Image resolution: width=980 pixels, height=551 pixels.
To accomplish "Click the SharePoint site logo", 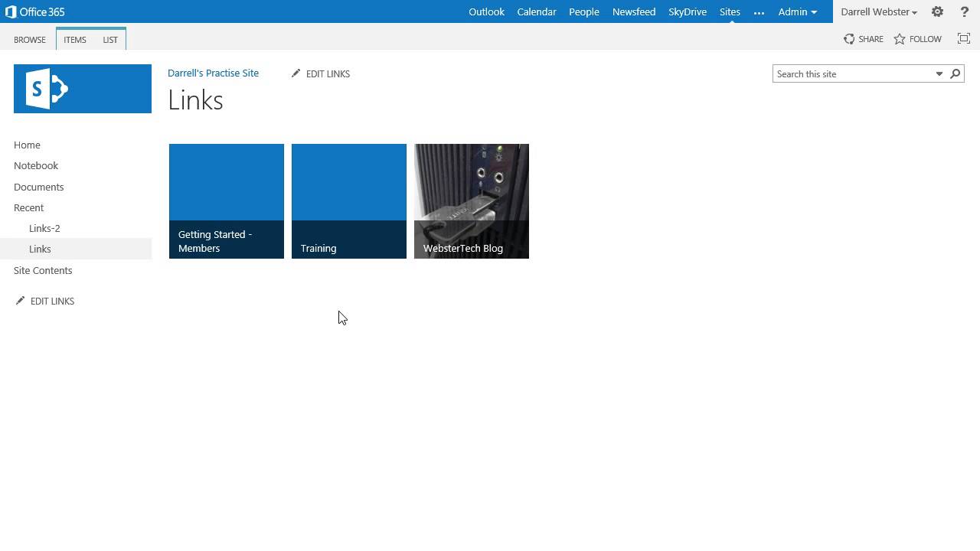I will point(83,89).
